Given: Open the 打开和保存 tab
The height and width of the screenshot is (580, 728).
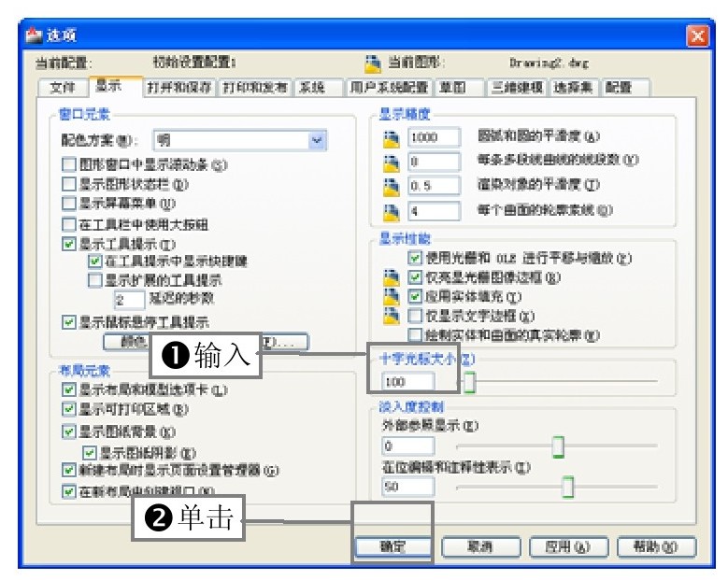Looking at the screenshot, I should pyautogui.click(x=179, y=88).
